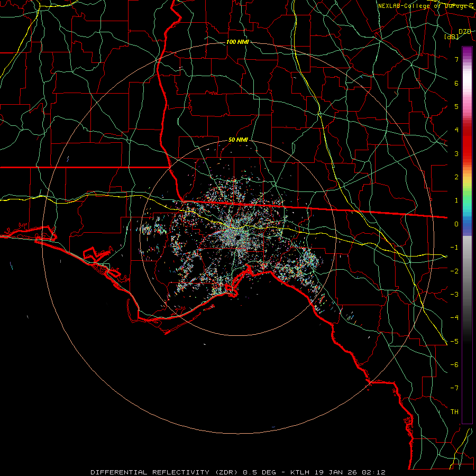The width and height of the screenshot is (476, 476).
Task: Click the "6" label on color scale
Action: 456,83
